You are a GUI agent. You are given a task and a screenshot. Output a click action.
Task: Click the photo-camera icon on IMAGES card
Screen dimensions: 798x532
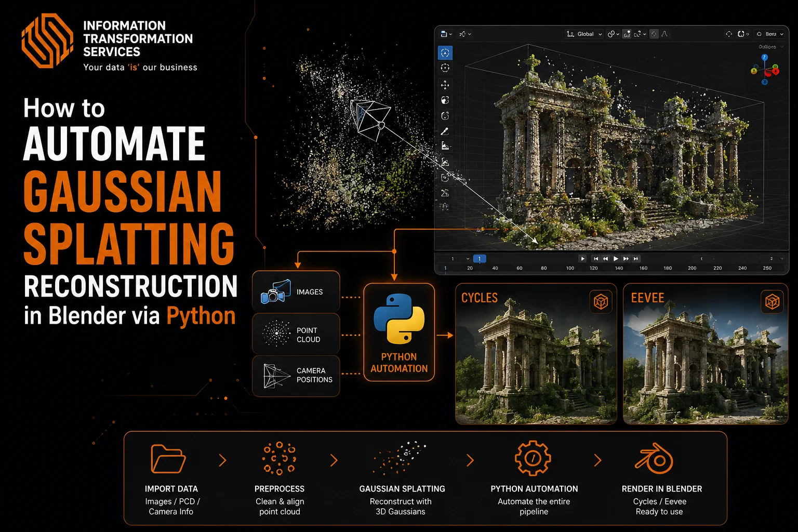pos(276,292)
